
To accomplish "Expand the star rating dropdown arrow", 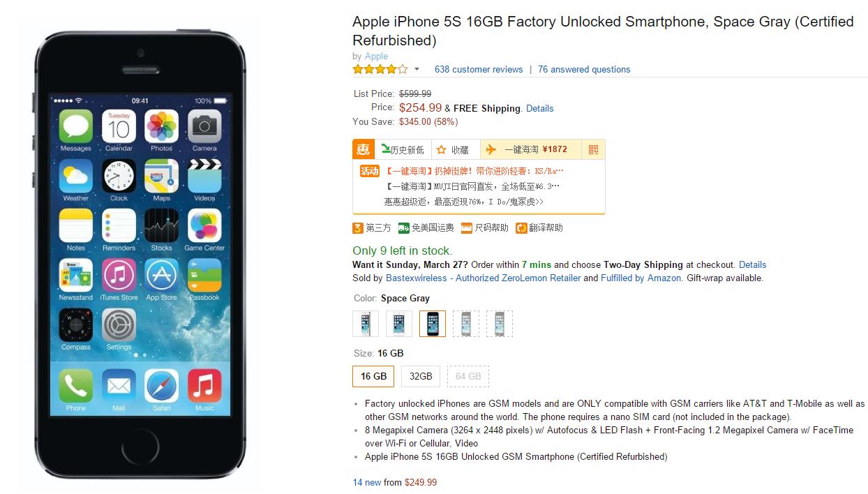I will [x=417, y=69].
